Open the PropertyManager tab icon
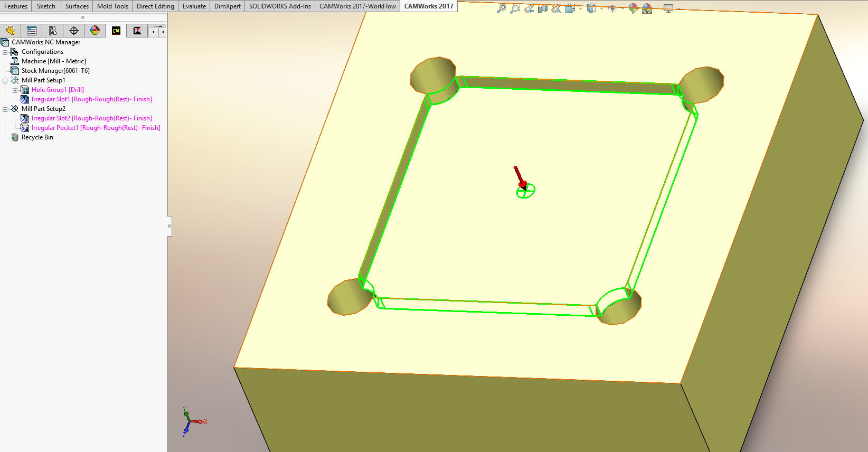Viewport: 868px width, 452px height. coord(32,31)
